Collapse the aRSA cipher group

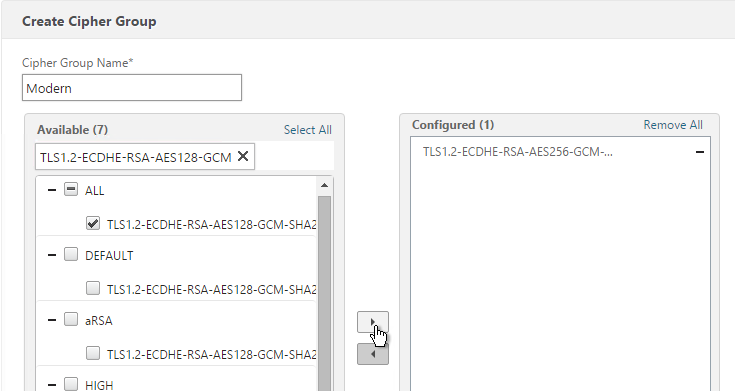pyautogui.click(x=52, y=320)
